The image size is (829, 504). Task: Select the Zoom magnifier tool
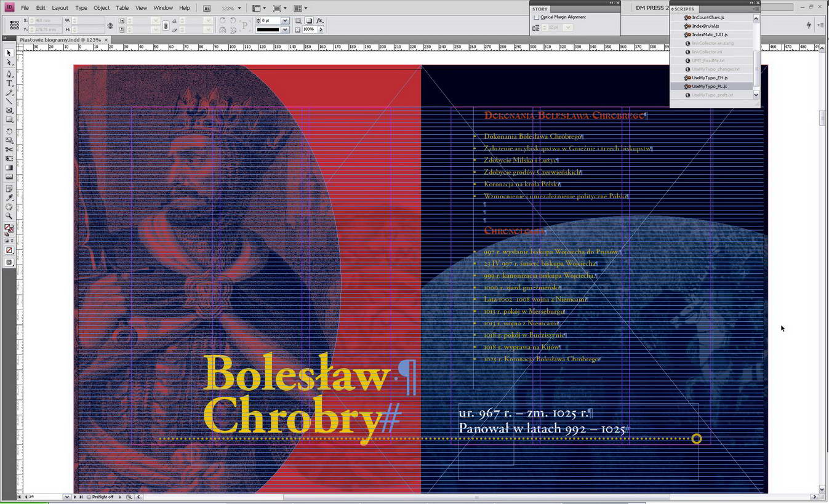point(9,216)
